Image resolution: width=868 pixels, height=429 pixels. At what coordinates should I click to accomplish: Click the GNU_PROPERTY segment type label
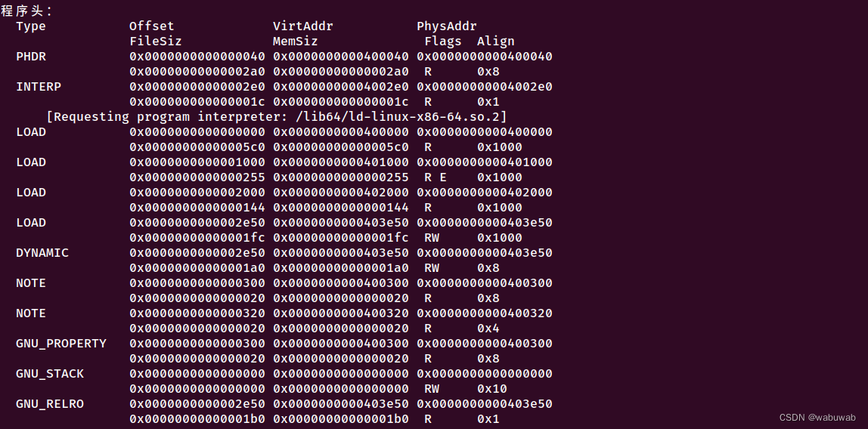pyautogui.click(x=61, y=344)
